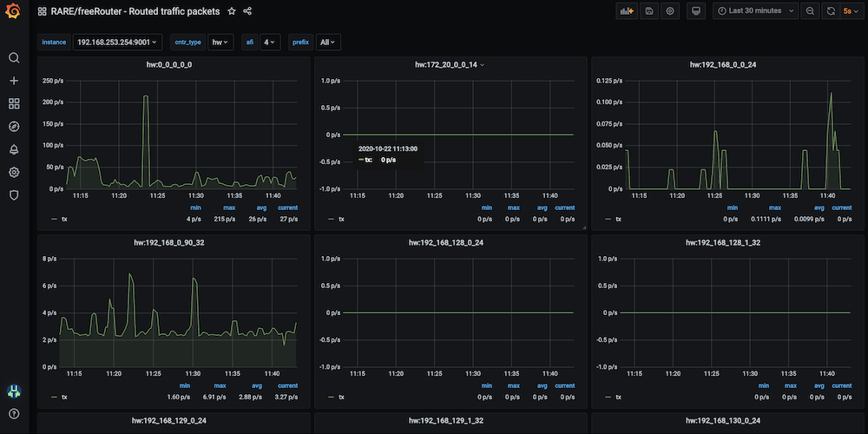
Task: Open the Grafana home logo
Action: click(x=13, y=11)
